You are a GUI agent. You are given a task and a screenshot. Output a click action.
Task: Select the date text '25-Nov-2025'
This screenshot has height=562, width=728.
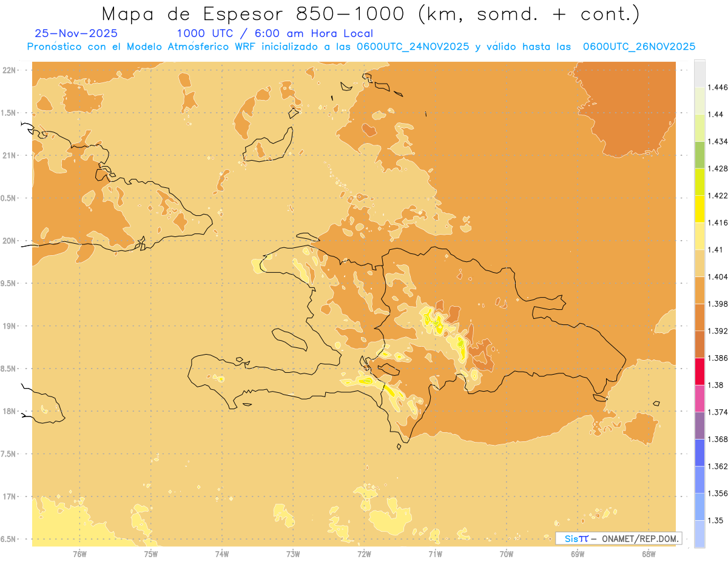(76, 34)
